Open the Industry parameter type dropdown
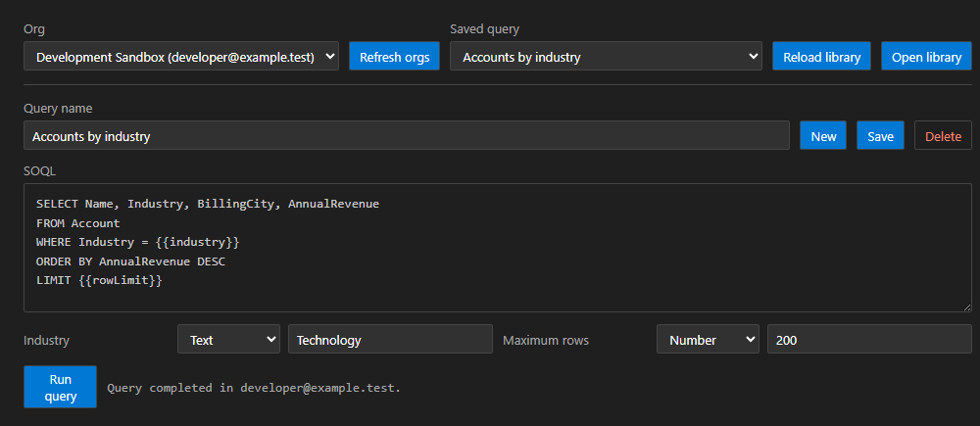The width and height of the screenshot is (980, 426). 228,339
